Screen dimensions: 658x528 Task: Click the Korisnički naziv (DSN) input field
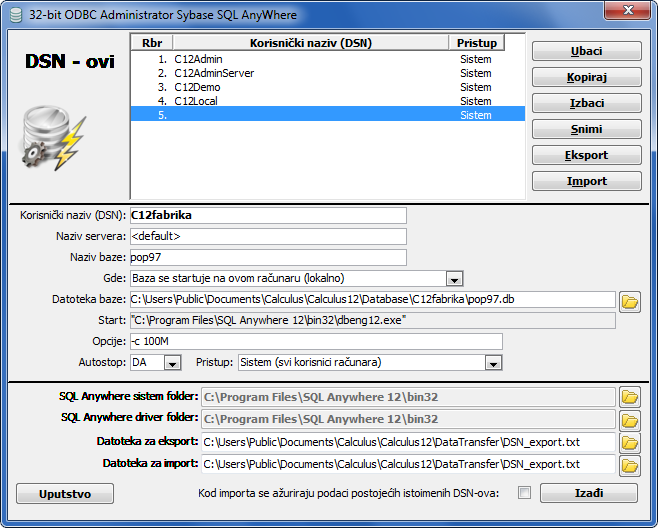click(268, 215)
